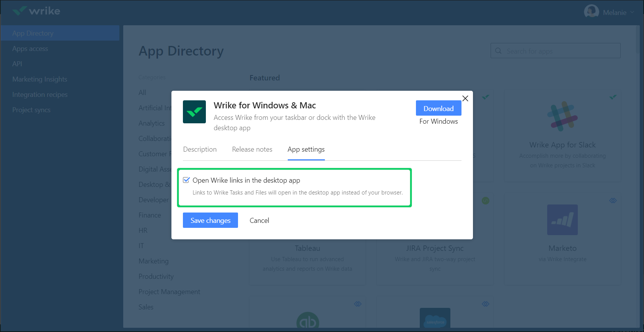Open Wrike App for Slack title
The width and height of the screenshot is (644, 332).
tap(562, 145)
